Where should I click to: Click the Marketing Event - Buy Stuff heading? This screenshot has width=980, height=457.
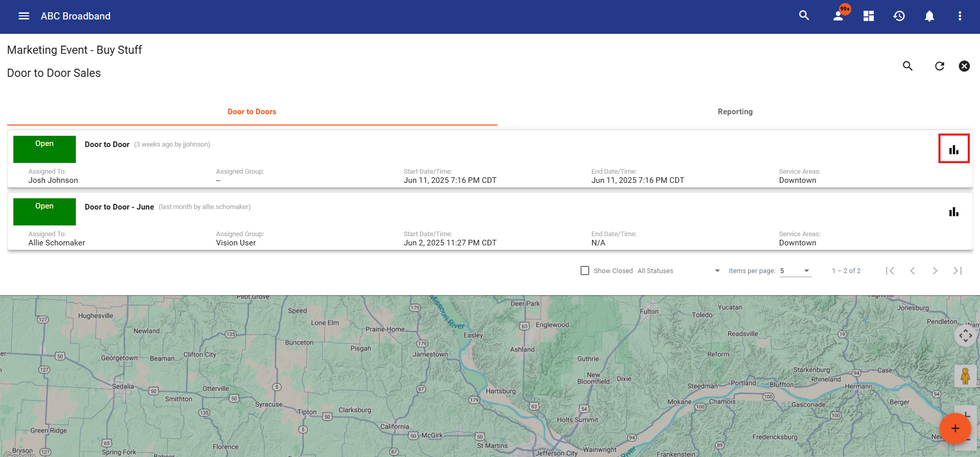click(74, 50)
